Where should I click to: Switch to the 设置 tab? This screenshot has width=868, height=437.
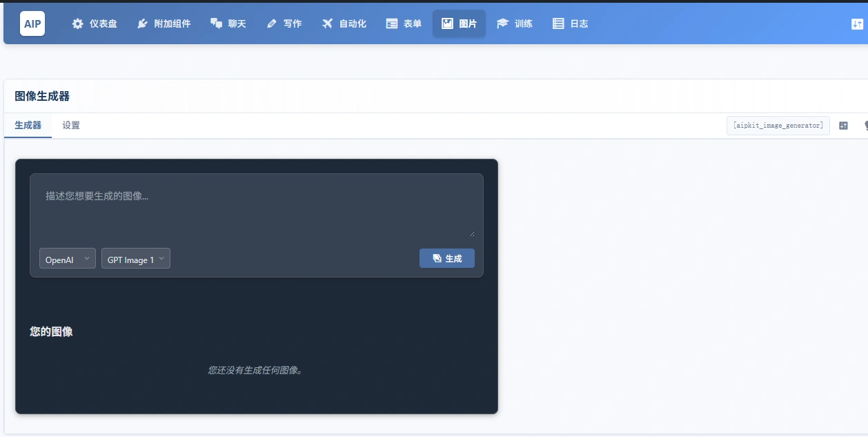click(x=71, y=125)
